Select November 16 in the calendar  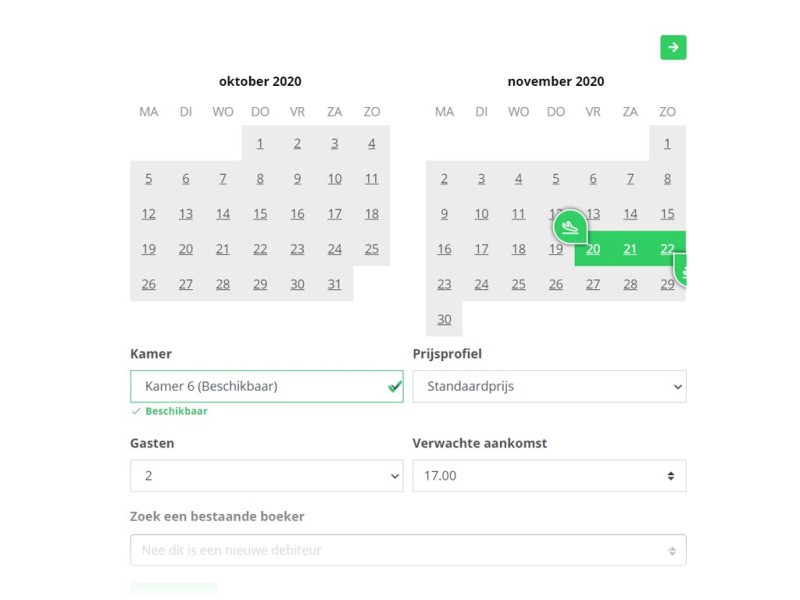point(444,249)
